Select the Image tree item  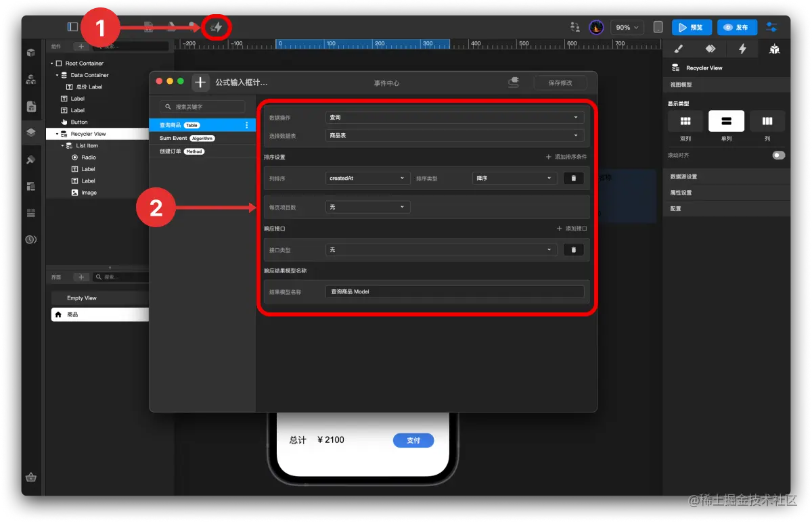pos(89,193)
